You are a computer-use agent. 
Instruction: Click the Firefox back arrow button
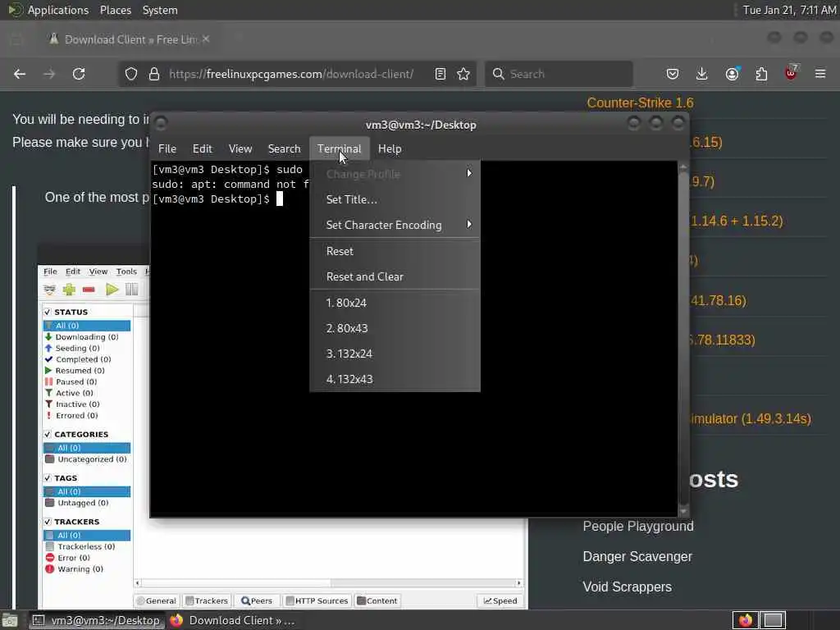tap(20, 74)
